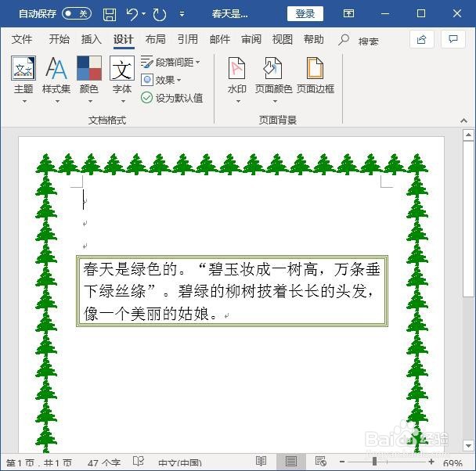Toggle the AutoSave (自动保存) switch
Screen dimensions: 476x471
pos(77,13)
